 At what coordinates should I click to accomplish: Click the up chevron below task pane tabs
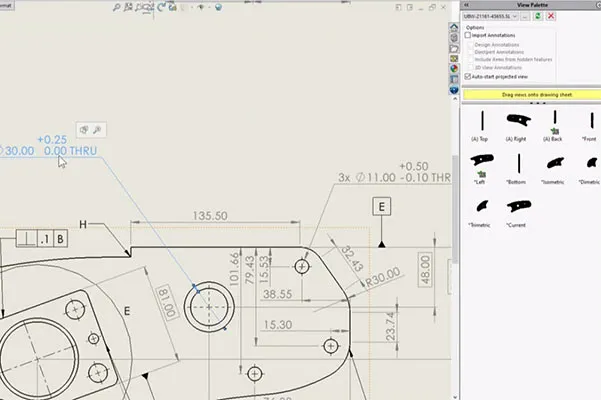[x=455, y=99]
